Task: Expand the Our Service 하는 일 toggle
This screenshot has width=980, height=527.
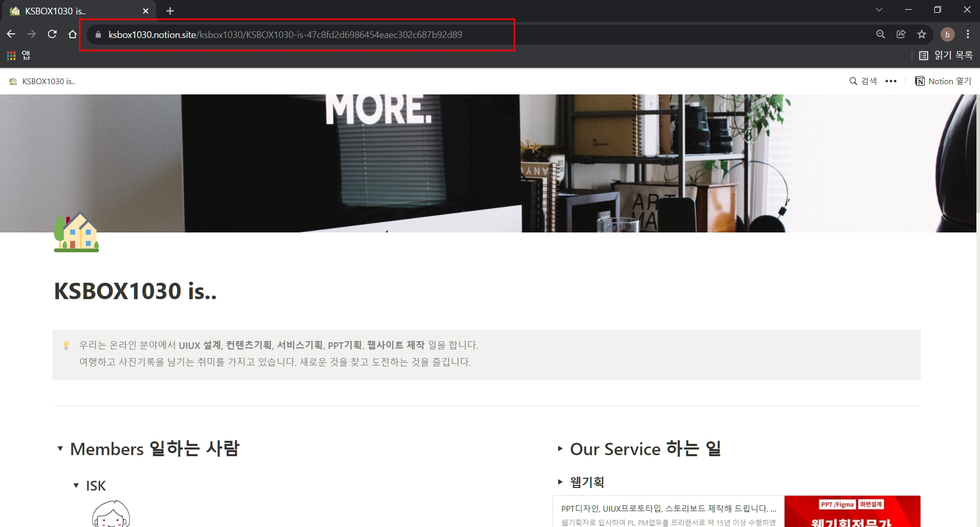Action: 560,448
